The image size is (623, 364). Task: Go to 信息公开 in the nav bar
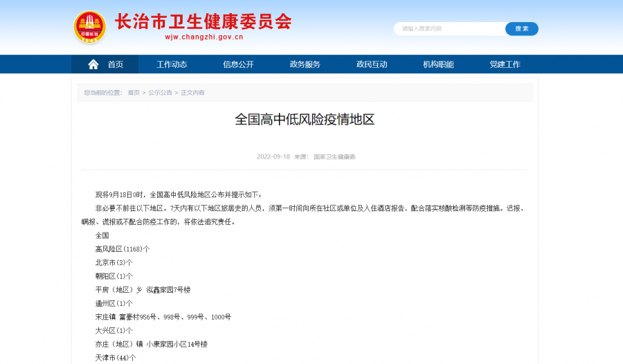point(238,64)
